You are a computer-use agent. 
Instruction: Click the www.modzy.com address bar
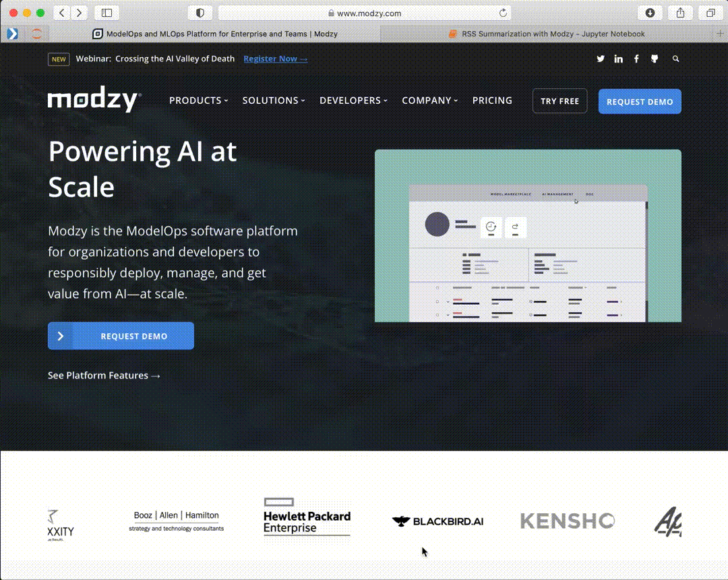[x=364, y=13]
